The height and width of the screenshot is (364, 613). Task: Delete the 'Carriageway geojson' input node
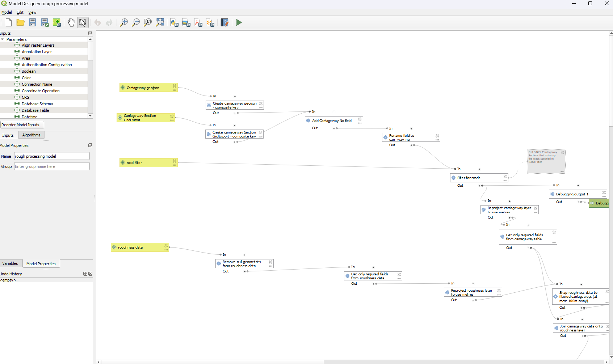(175, 86)
